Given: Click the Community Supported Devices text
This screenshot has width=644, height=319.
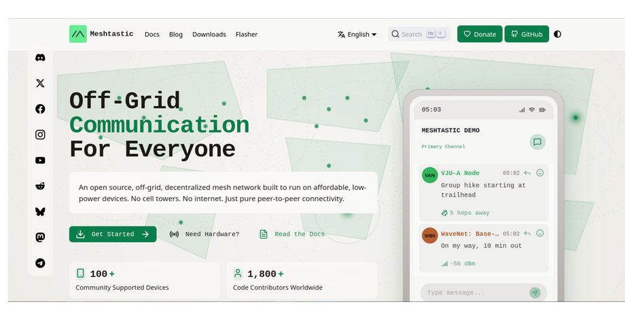Looking at the screenshot, I should point(122,287).
